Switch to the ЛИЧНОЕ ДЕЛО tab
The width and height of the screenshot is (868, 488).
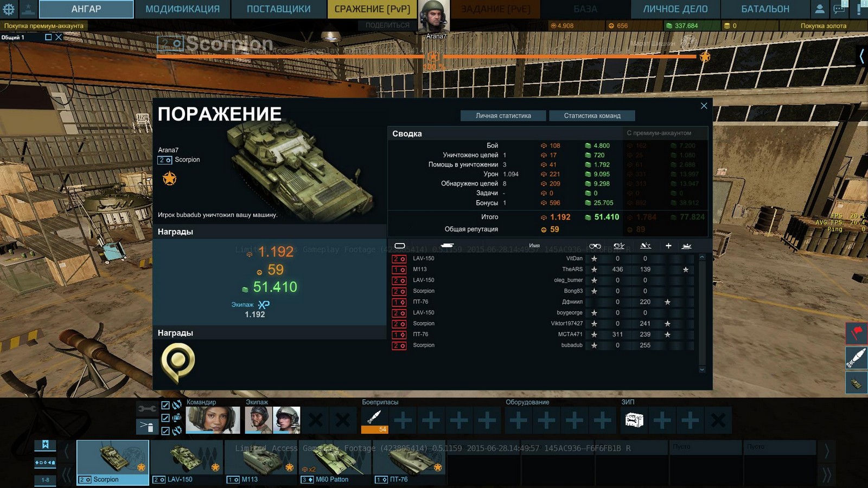click(x=675, y=9)
